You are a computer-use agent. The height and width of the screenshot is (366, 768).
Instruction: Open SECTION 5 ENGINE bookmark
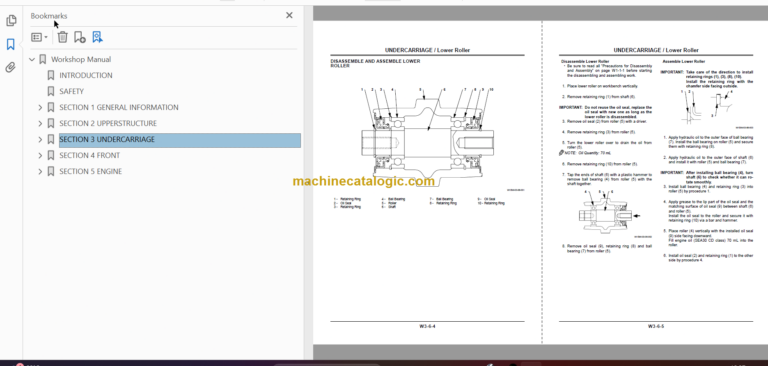point(91,171)
